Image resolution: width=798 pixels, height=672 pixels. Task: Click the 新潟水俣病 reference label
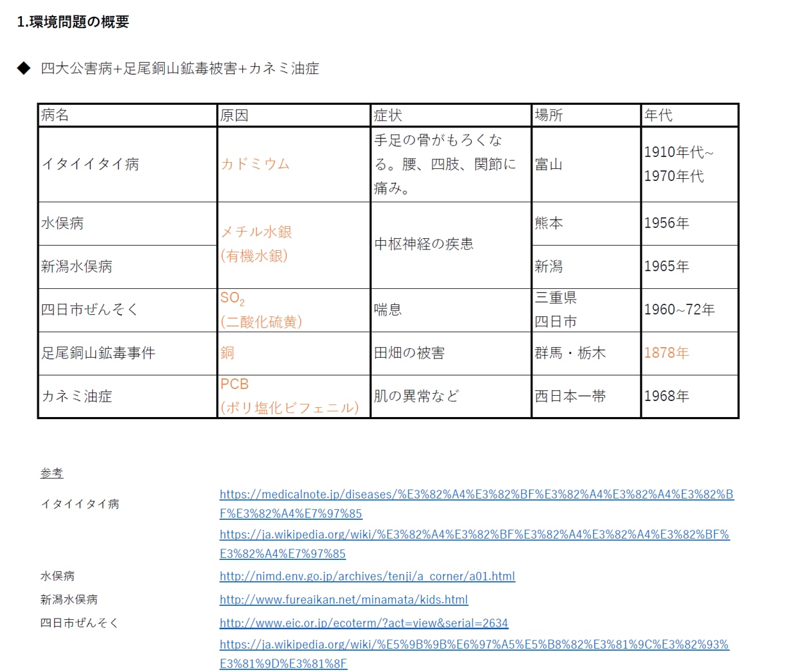(x=69, y=599)
